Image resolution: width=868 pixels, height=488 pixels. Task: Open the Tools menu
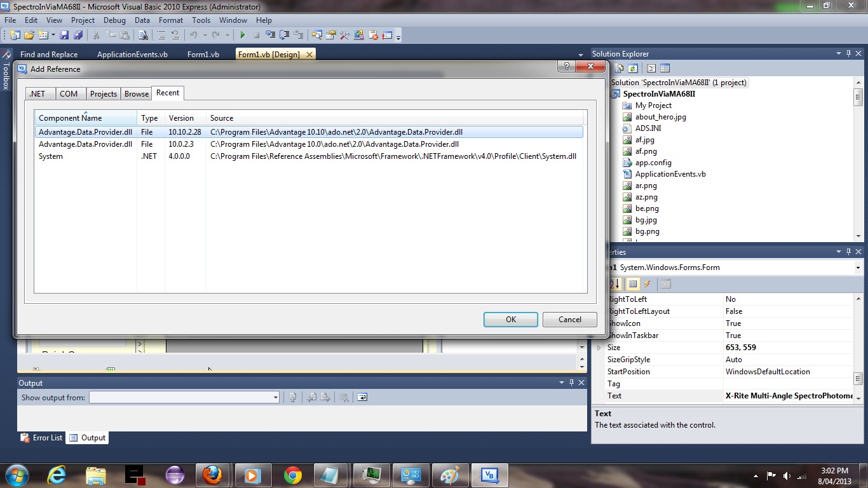201,20
